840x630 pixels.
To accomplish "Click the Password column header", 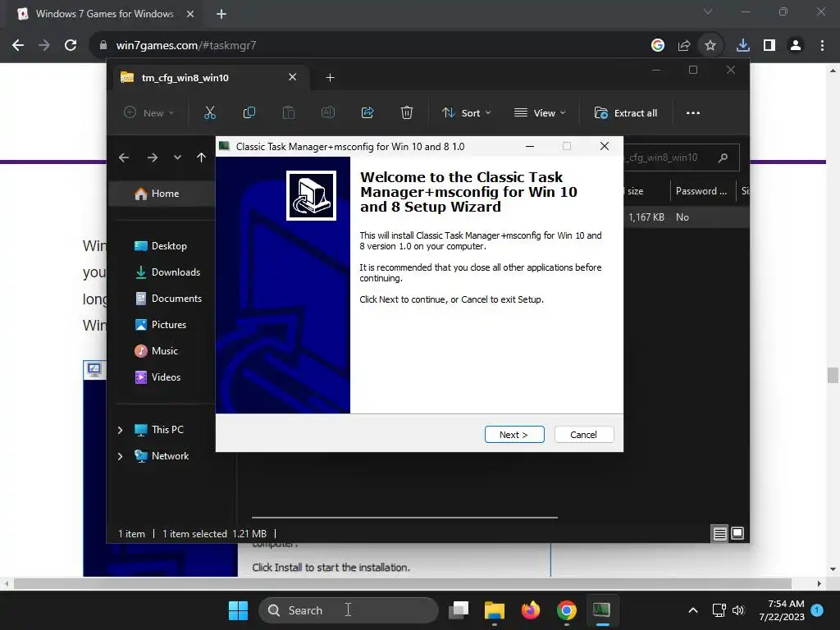I will pos(701,190).
